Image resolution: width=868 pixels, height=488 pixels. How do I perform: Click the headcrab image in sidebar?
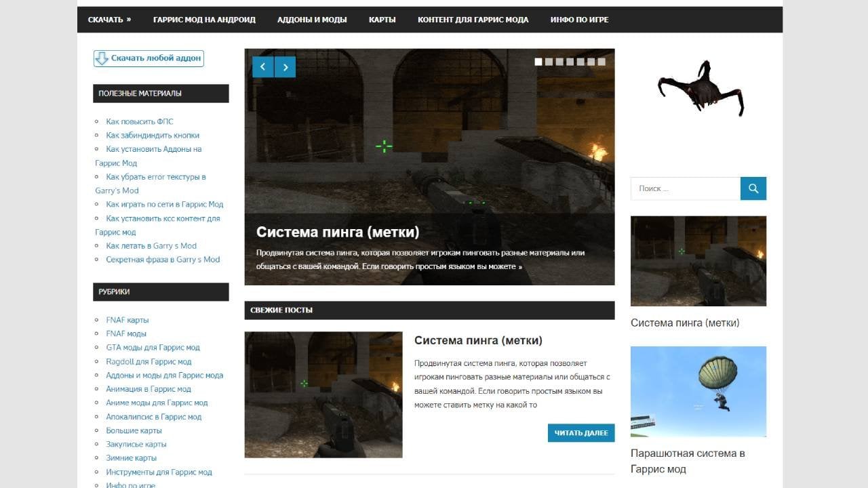tap(701, 88)
